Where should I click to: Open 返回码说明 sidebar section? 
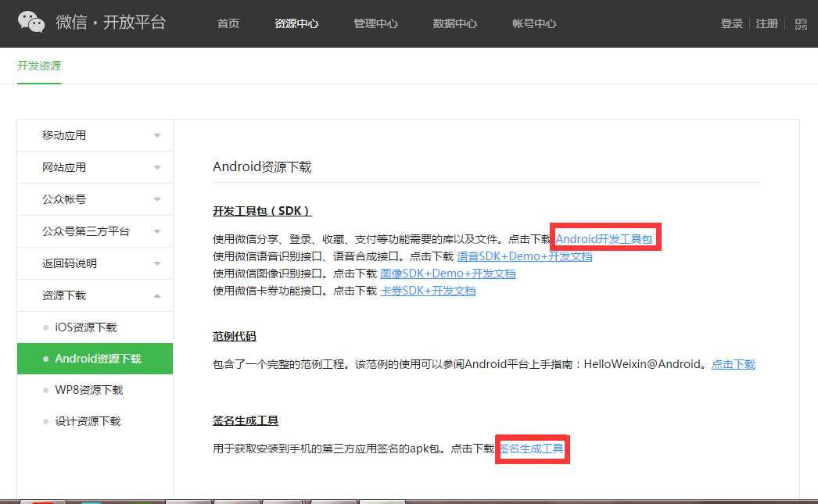coord(95,264)
